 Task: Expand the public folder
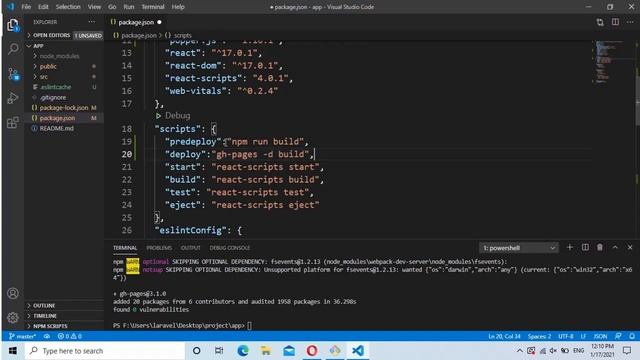point(64,67)
